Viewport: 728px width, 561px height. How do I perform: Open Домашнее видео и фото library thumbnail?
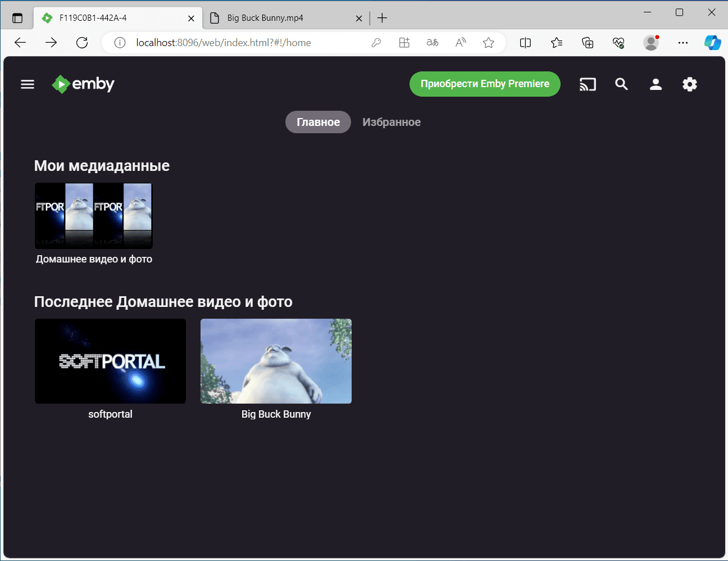94,216
